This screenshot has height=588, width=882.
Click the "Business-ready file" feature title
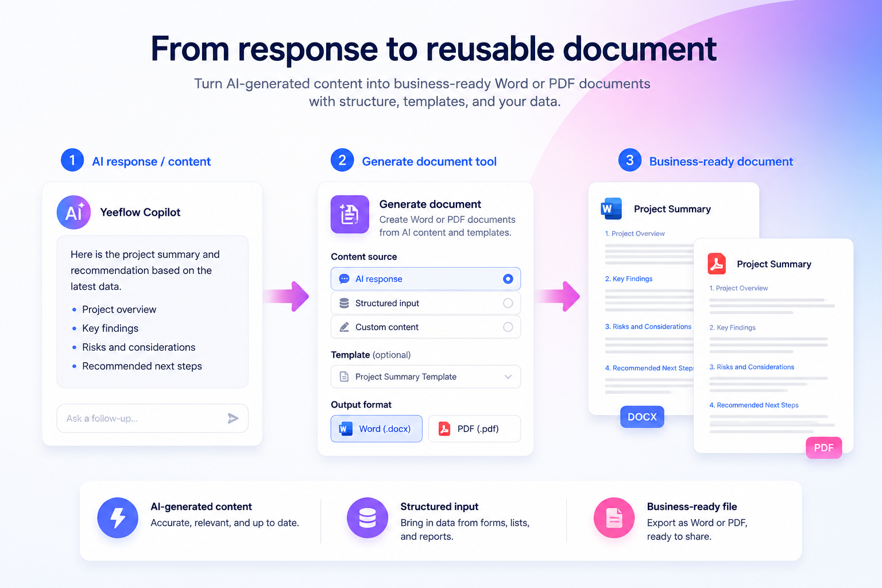(x=692, y=507)
